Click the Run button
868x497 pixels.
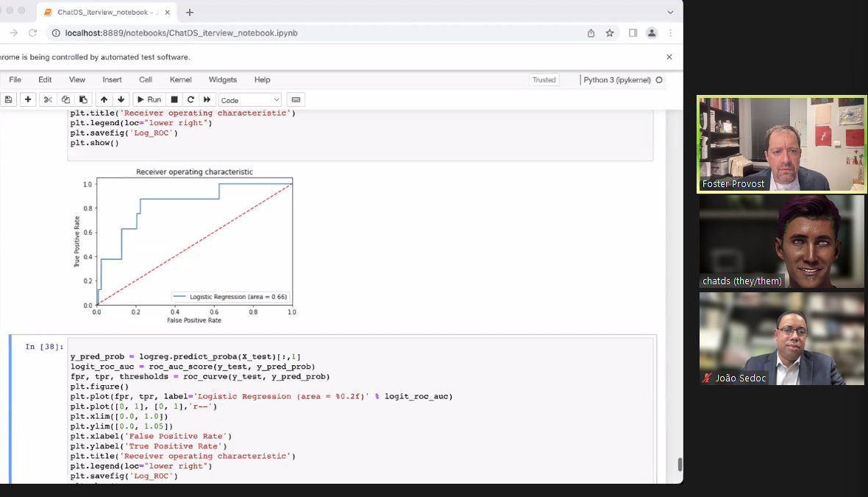click(x=149, y=99)
